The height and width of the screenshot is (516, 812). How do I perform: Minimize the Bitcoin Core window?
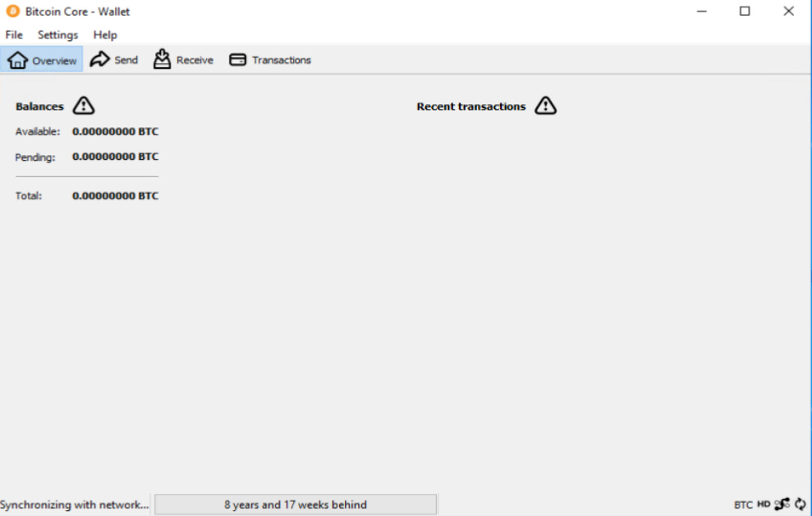click(x=700, y=11)
